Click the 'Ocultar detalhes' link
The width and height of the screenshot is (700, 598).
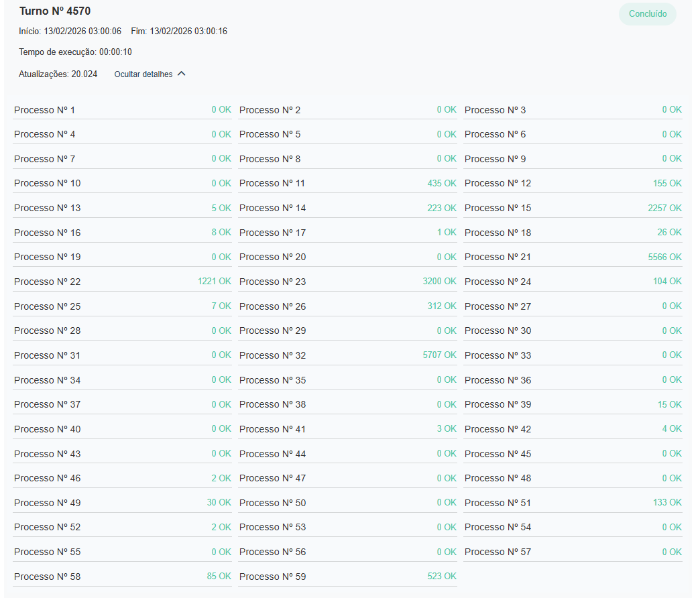(143, 74)
